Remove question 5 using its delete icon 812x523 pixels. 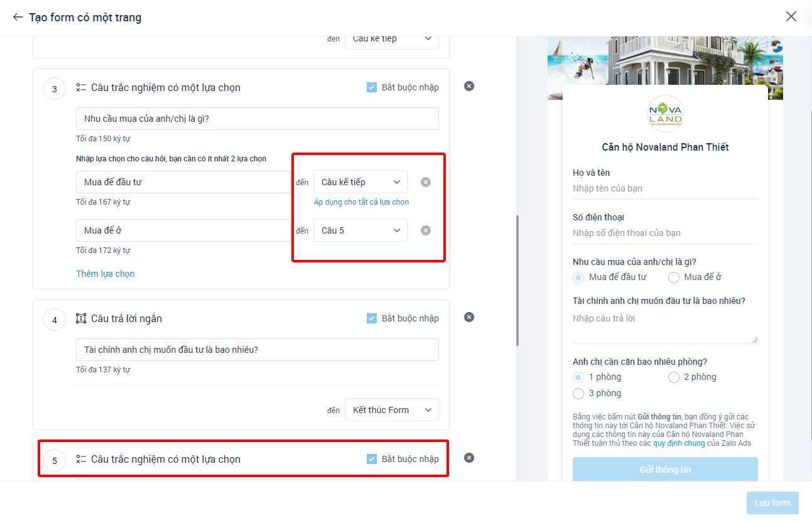click(x=468, y=458)
